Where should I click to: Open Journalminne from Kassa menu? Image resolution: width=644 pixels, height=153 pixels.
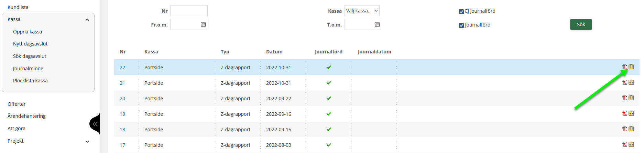28,69
